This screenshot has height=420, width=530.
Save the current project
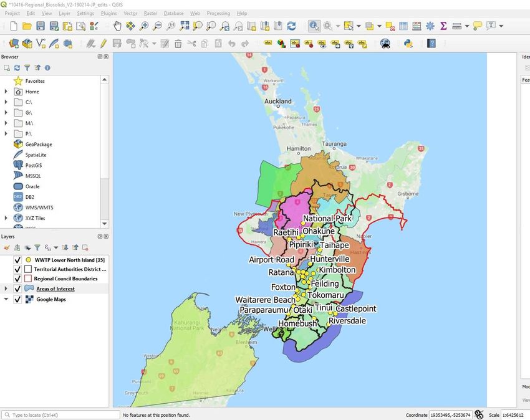click(x=41, y=26)
